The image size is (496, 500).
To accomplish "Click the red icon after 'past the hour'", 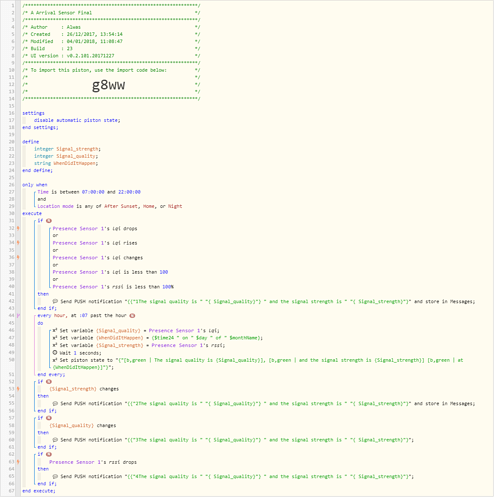I will (132, 316).
